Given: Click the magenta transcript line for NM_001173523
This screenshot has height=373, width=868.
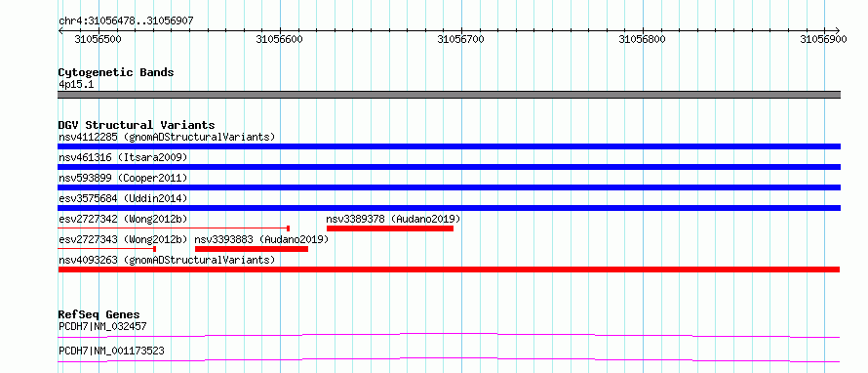Looking at the screenshot, I should click(449, 359).
